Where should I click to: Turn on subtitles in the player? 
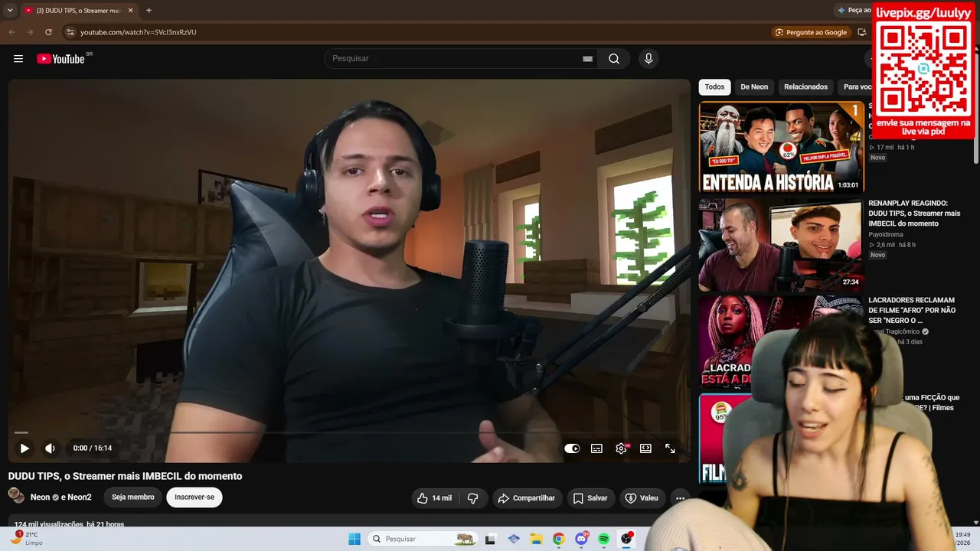(596, 448)
